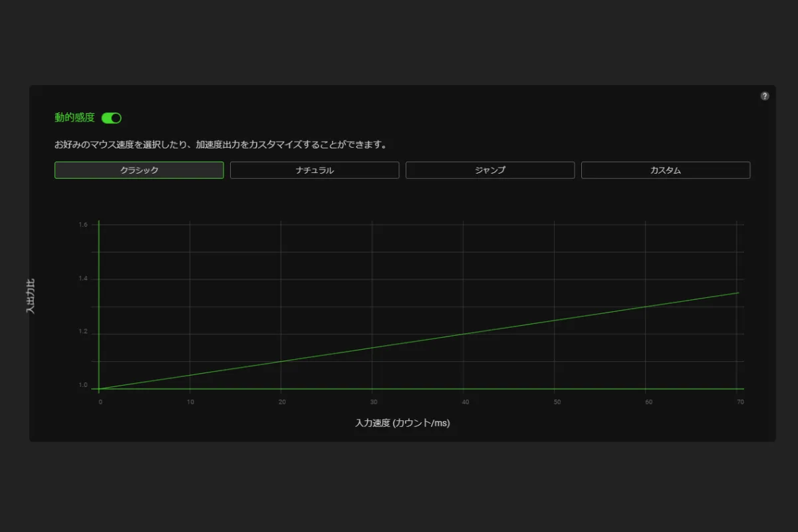Click the 入力速度 (カウント/ms) axis title
798x532 pixels.
402,423
